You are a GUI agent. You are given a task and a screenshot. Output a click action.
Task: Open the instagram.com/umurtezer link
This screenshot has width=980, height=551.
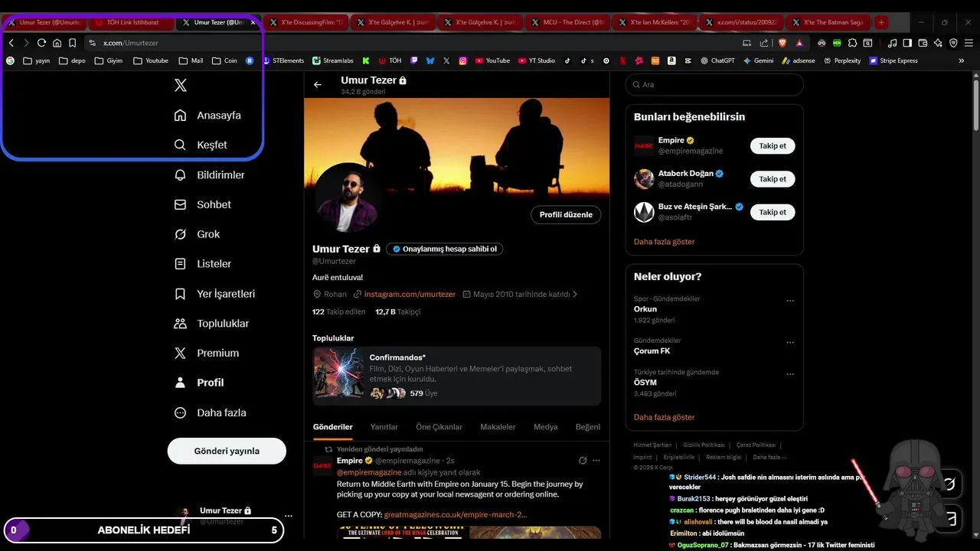pos(410,294)
